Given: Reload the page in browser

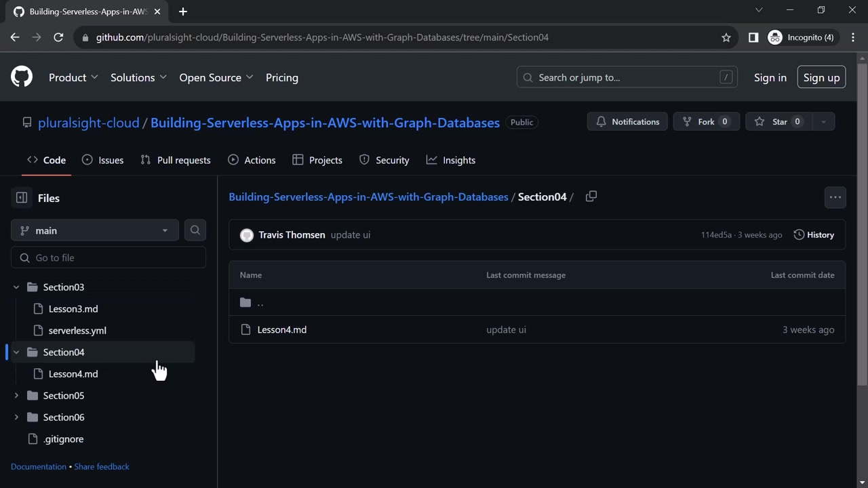Looking at the screenshot, I should click(x=58, y=37).
